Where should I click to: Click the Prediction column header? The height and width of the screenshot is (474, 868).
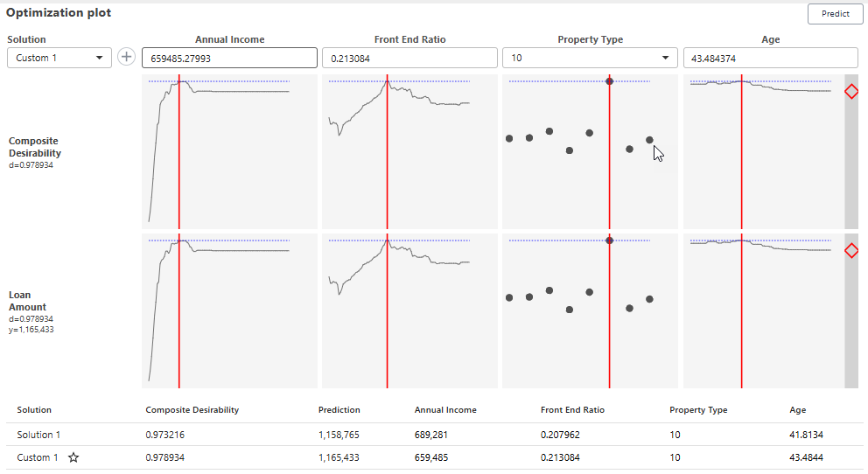coord(339,410)
